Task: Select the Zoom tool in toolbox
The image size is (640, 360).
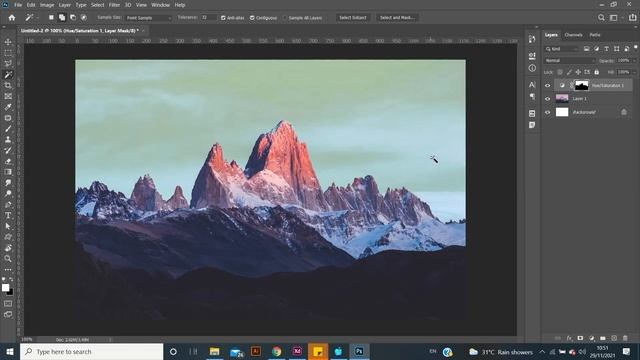Action: coord(8,258)
